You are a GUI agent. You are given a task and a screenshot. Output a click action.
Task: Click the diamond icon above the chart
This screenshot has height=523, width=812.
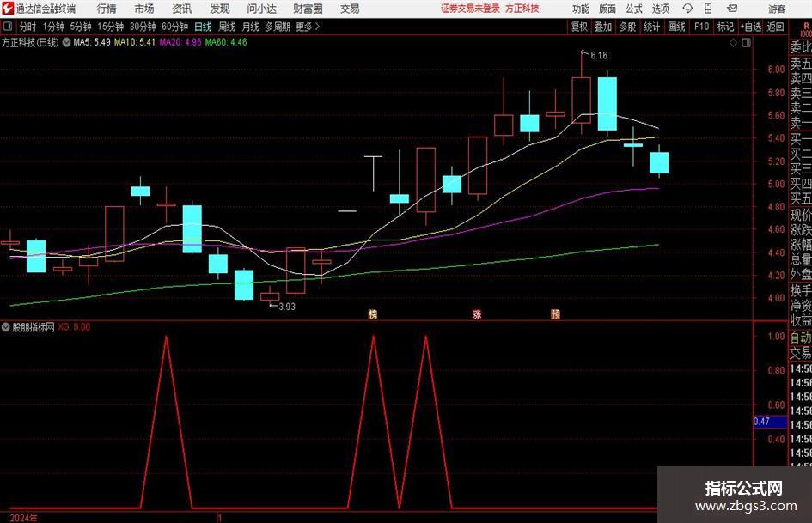(x=733, y=43)
